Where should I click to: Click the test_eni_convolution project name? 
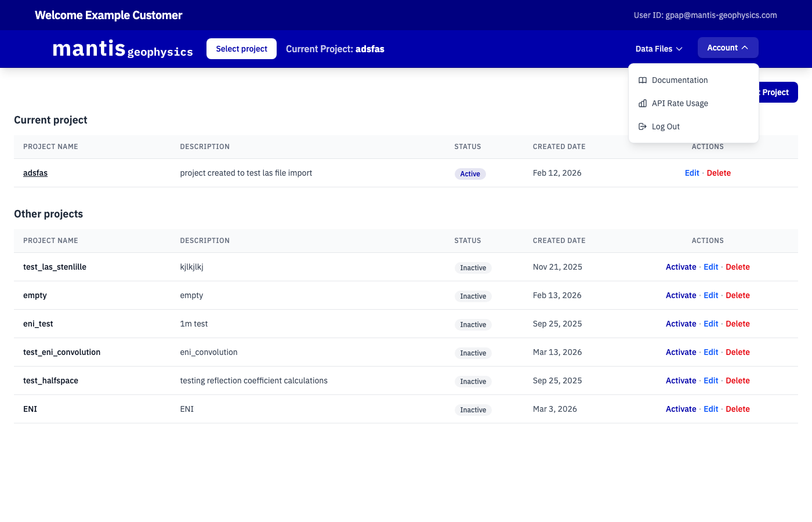coord(61,352)
